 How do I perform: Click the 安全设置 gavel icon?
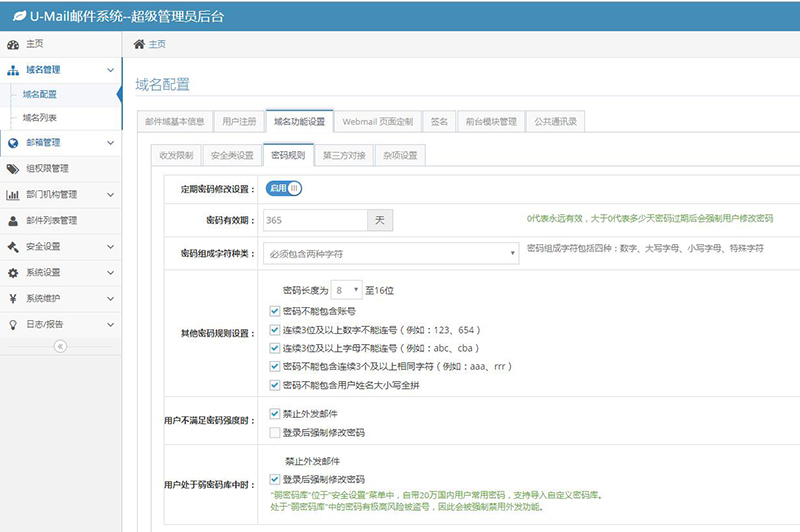(x=13, y=247)
